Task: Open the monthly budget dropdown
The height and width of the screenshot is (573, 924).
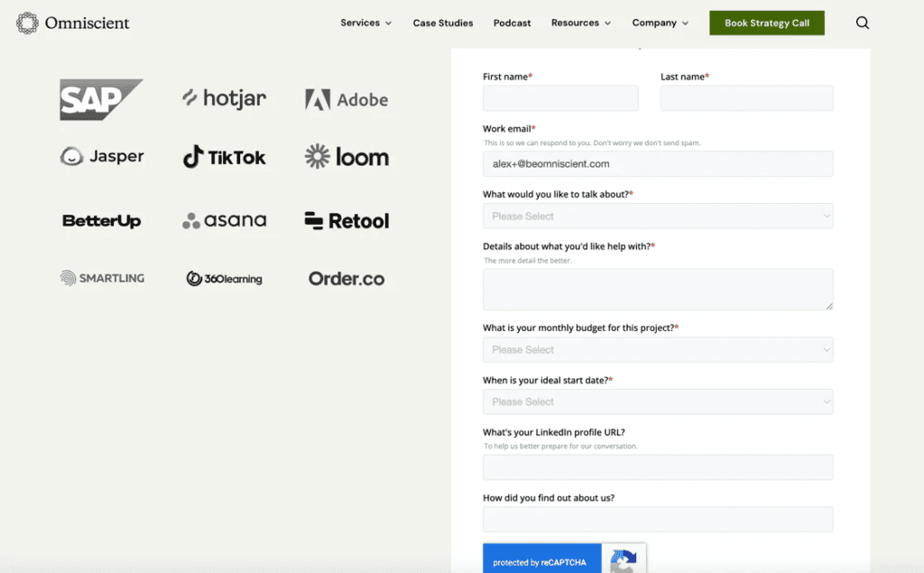Action: coord(658,349)
